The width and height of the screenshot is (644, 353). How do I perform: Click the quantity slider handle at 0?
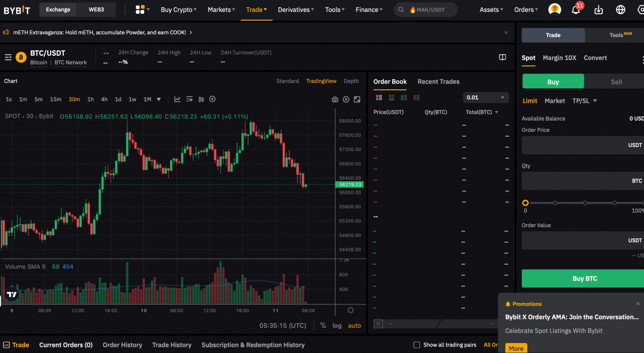525,203
